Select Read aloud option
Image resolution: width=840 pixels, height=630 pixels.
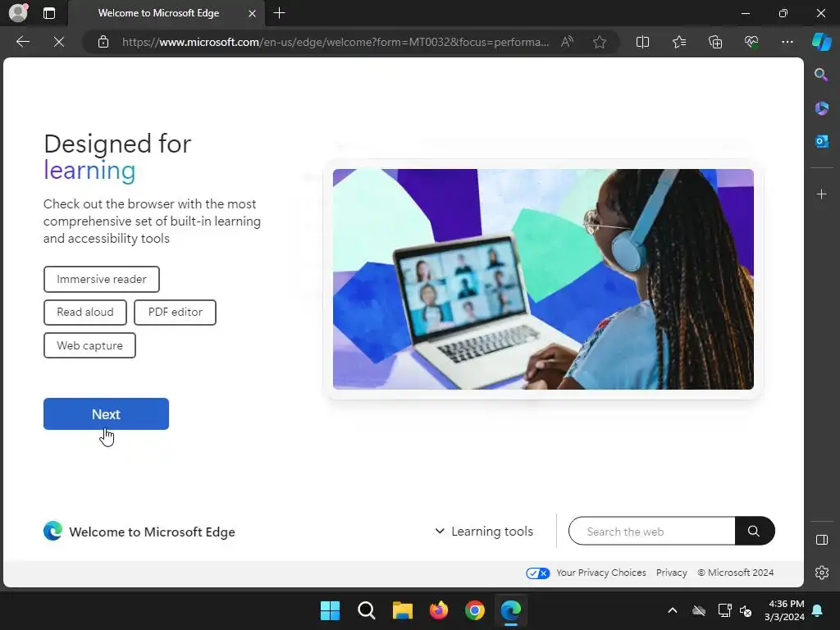(85, 313)
